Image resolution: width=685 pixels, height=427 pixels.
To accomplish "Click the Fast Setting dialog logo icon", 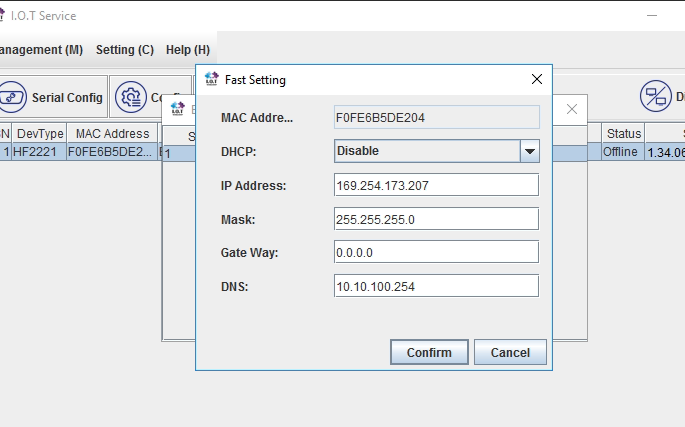I will [211, 79].
